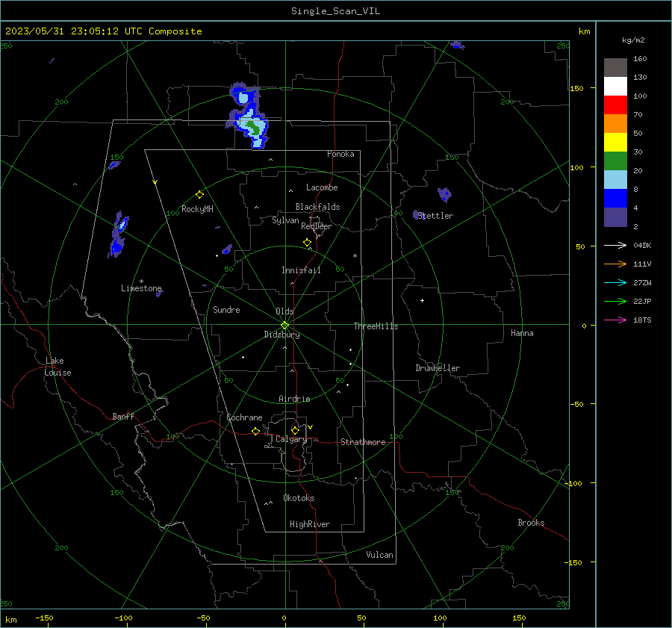Click the Banff town label
Image resolution: width=672 pixels, height=628 pixels.
tap(123, 416)
